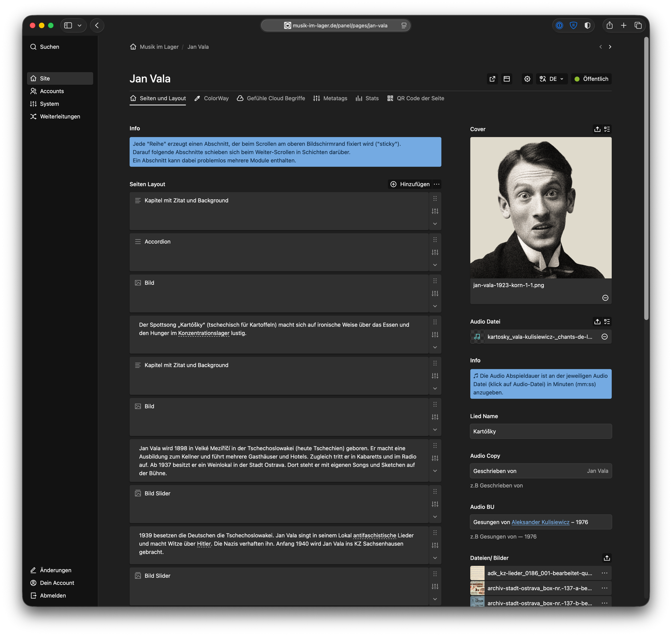
Task: Click Abmelden to log out
Action: [x=48, y=595]
